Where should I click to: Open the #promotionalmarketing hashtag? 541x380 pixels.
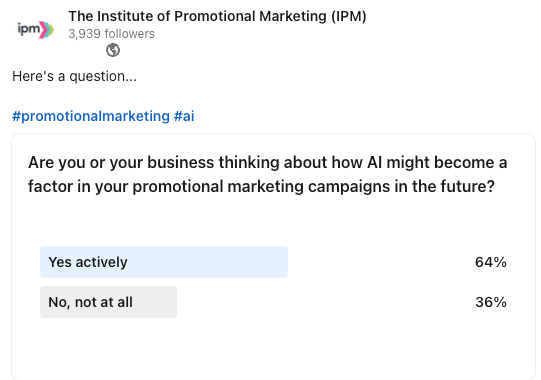click(x=91, y=116)
